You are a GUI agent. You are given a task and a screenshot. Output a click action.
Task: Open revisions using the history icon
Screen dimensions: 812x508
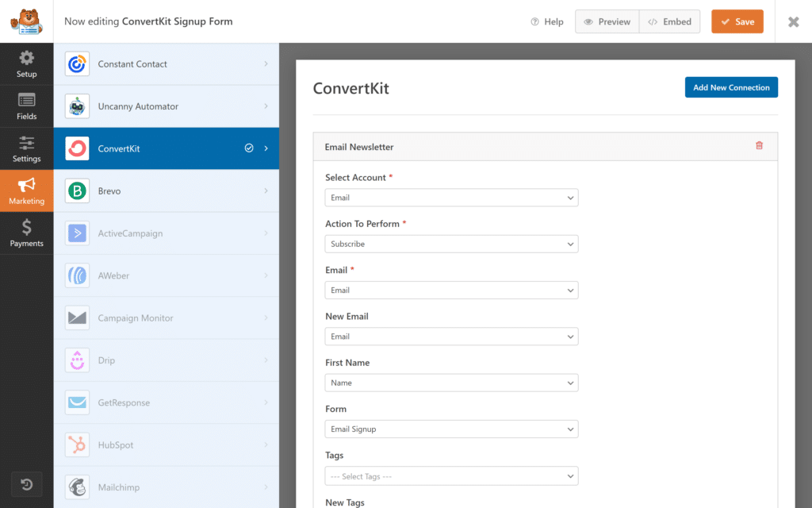tap(26, 484)
